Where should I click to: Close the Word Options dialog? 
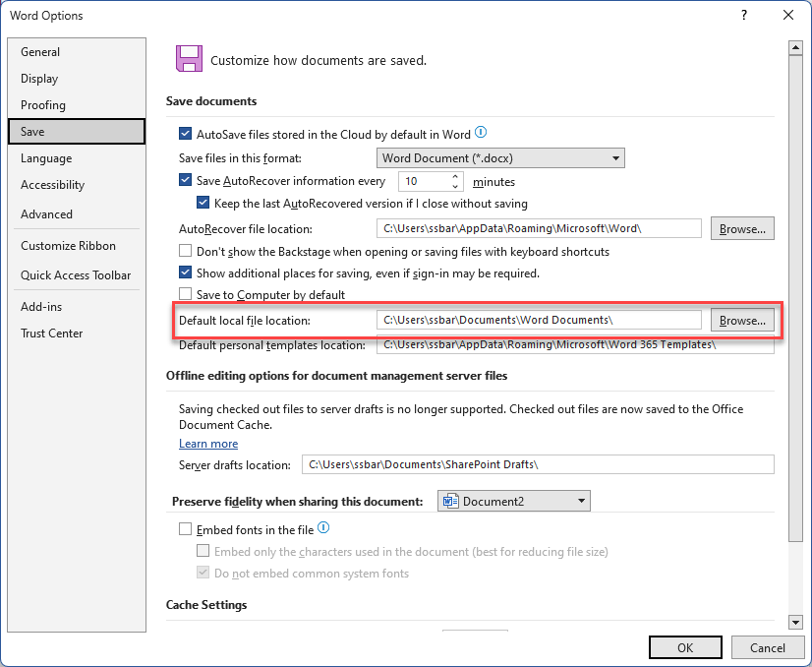tap(788, 15)
